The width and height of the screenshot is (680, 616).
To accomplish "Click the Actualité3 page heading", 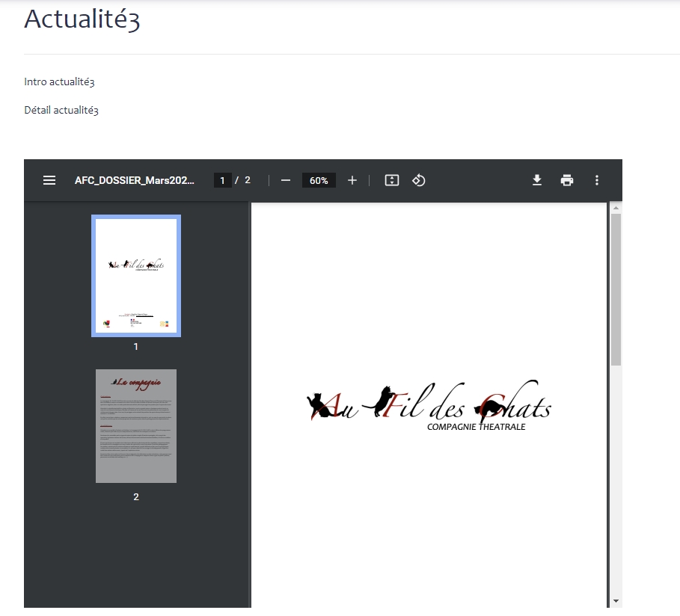I will point(82,19).
